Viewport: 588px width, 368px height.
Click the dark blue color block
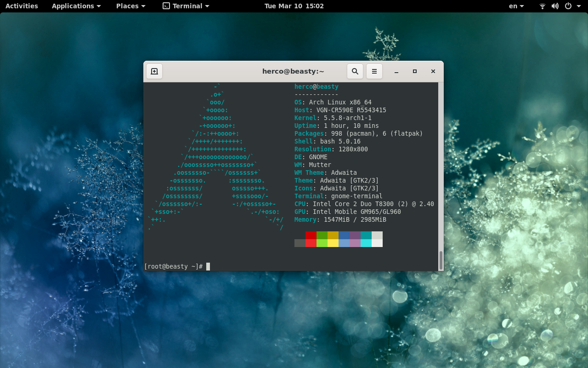344,235
